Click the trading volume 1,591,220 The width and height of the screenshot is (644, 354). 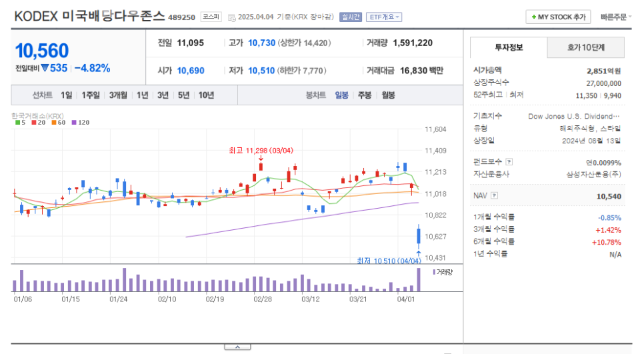tap(413, 43)
